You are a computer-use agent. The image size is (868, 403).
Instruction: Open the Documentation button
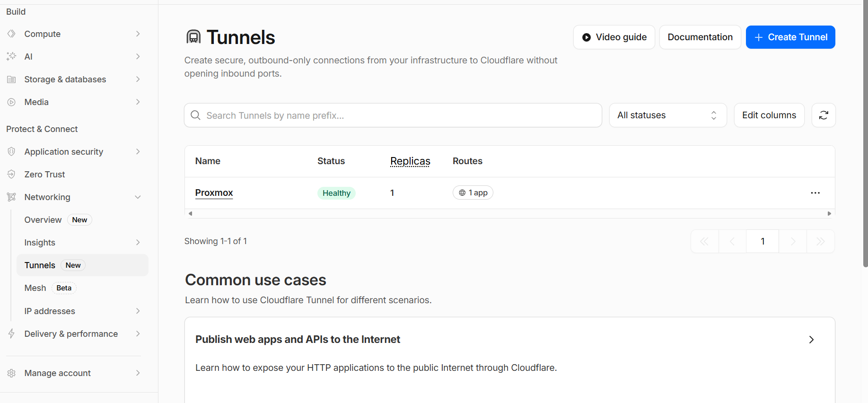[700, 37]
